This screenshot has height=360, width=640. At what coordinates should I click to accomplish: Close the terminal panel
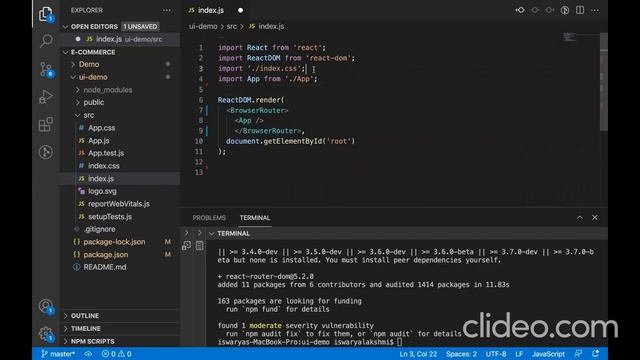tap(595, 218)
